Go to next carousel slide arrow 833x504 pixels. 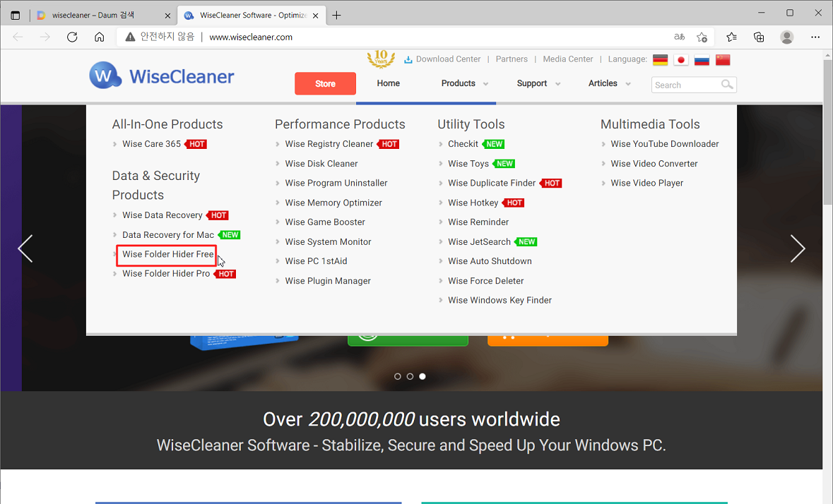coord(798,248)
